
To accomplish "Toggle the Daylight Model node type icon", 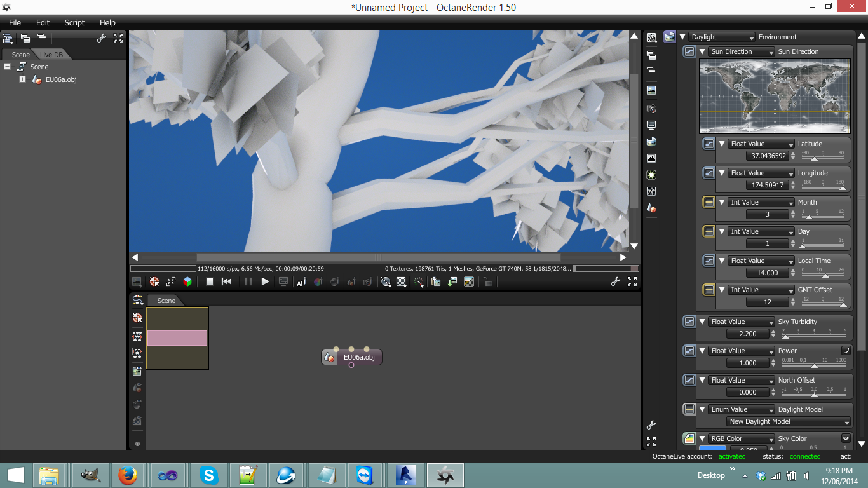I will (x=689, y=409).
